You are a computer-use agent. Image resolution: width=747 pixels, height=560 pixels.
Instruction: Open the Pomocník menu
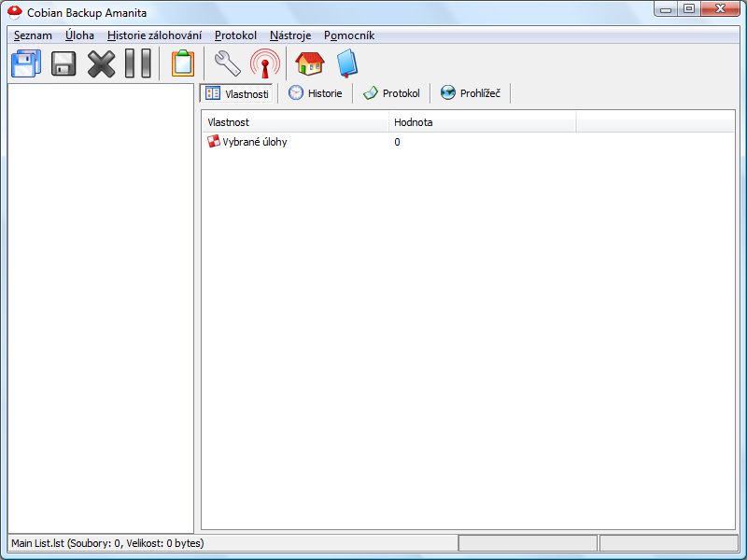point(349,35)
